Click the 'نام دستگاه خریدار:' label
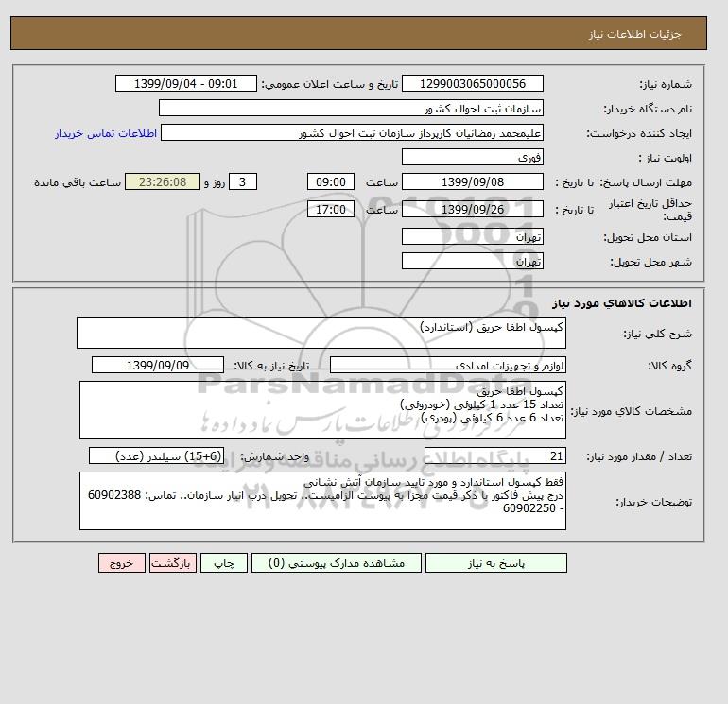Viewport: 728px width, 704px height. coord(648,109)
